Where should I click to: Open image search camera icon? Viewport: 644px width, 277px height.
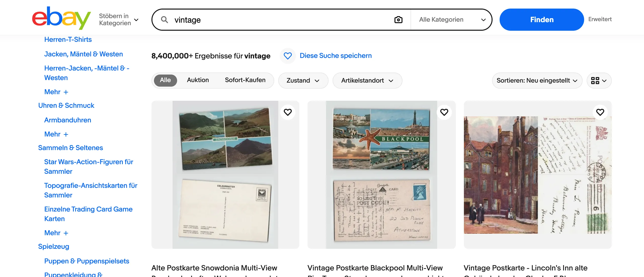[x=398, y=20]
